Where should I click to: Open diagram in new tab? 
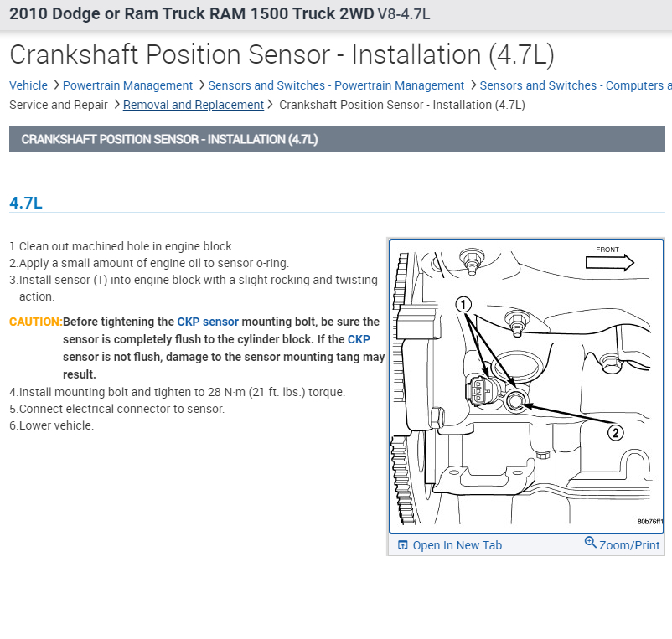pos(457,545)
